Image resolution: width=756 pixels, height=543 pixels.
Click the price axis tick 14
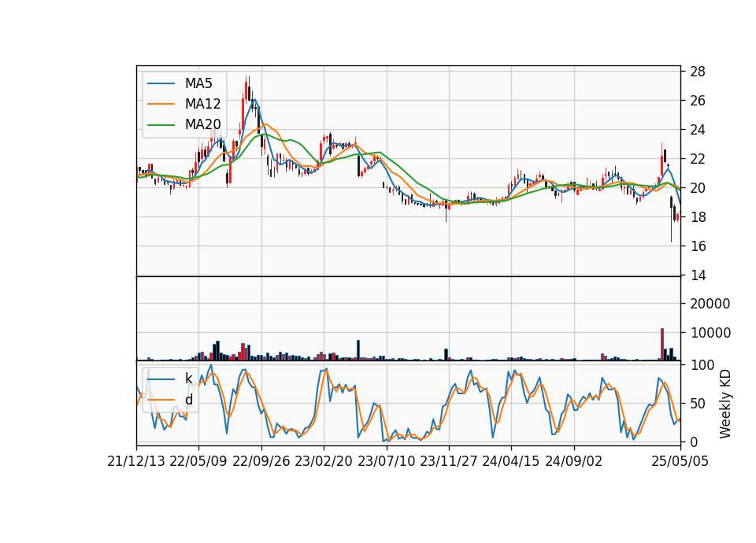point(698,275)
